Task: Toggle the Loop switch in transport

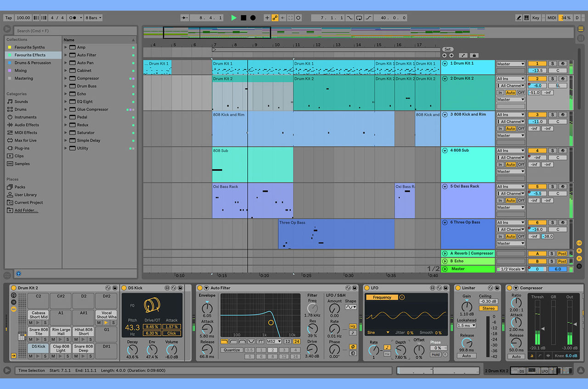Action: pyautogui.click(x=359, y=18)
